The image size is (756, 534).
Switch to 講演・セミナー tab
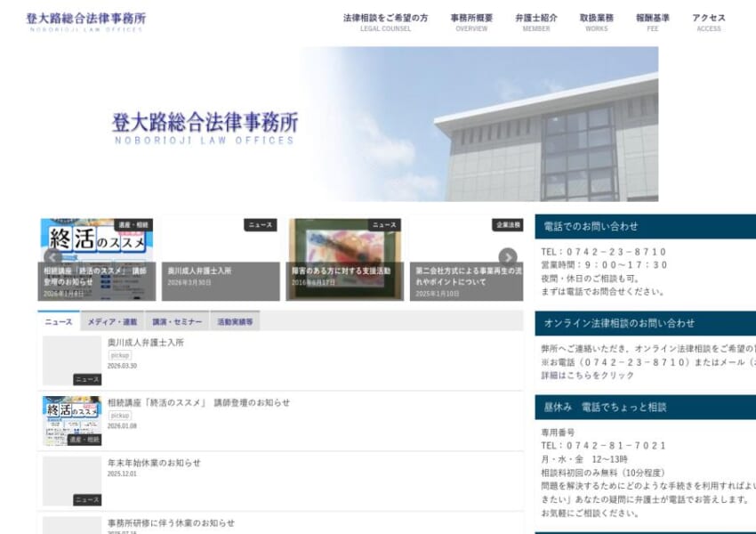click(x=177, y=321)
